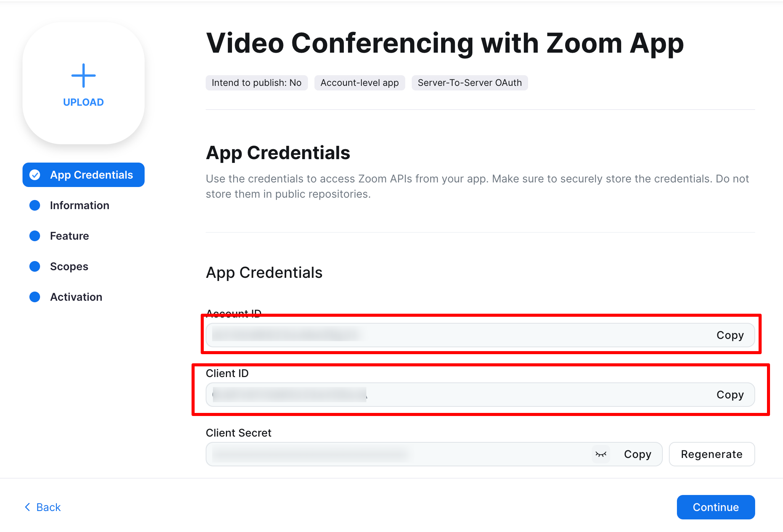Image resolution: width=783 pixels, height=532 pixels.
Task: Click inside the Client Secret field
Action: point(397,454)
